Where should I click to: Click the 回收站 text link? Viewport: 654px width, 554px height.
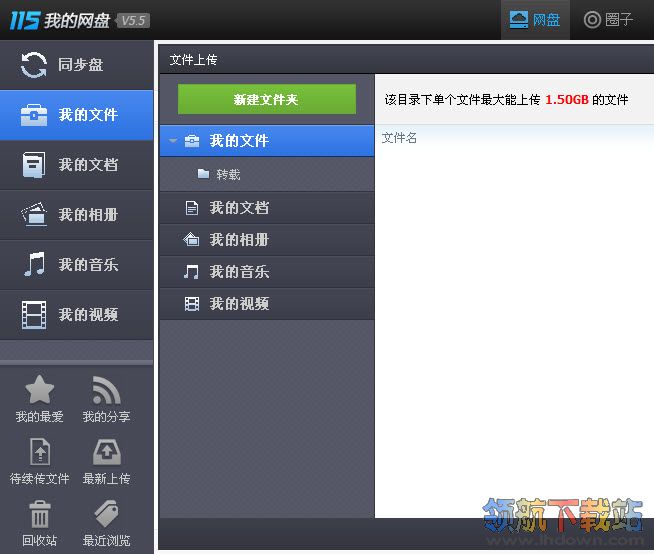click(x=40, y=541)
